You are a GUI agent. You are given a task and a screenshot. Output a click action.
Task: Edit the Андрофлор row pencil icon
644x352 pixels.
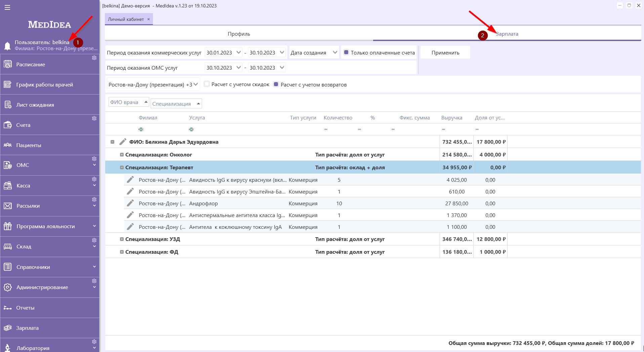tap(130, 203)
